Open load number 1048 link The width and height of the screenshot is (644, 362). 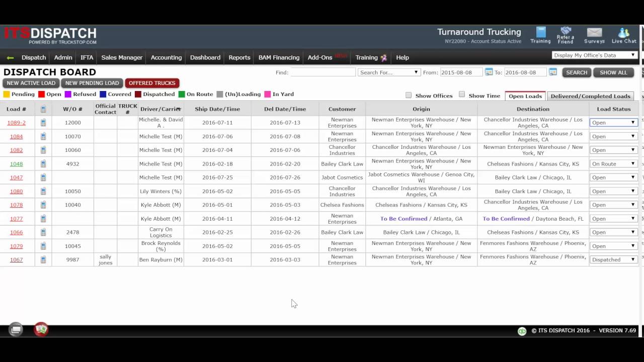tap(16, 164)
